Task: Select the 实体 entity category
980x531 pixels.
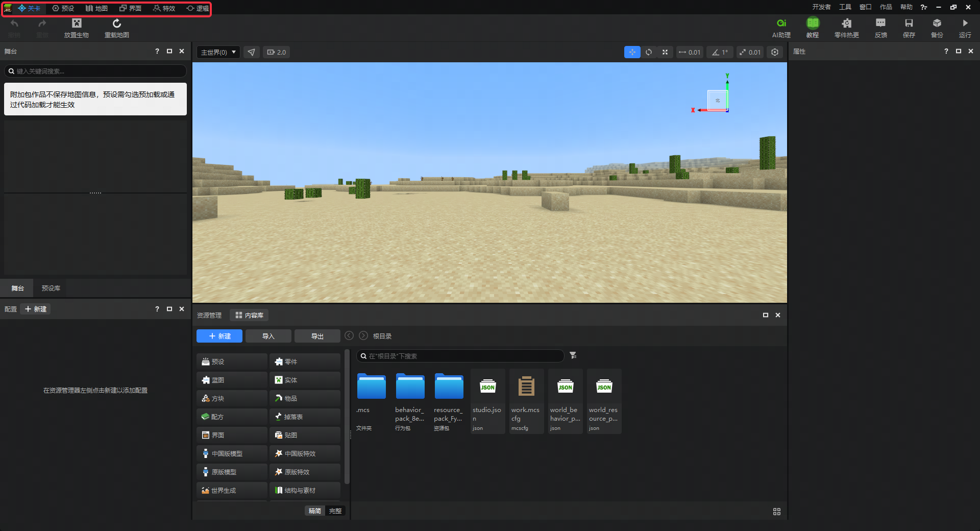Action: click(305, 380)
